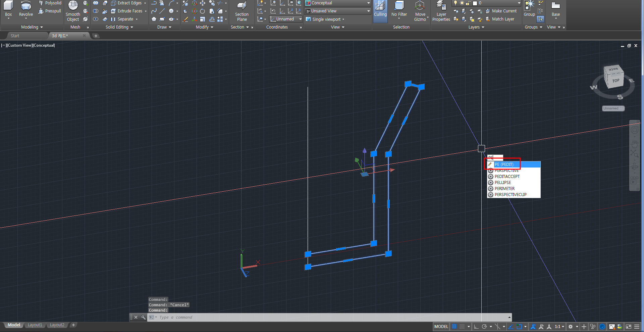This screenshot has height=332, width=644.
Task: Select PEDITACCEPT suggestion
Action: 514,177
